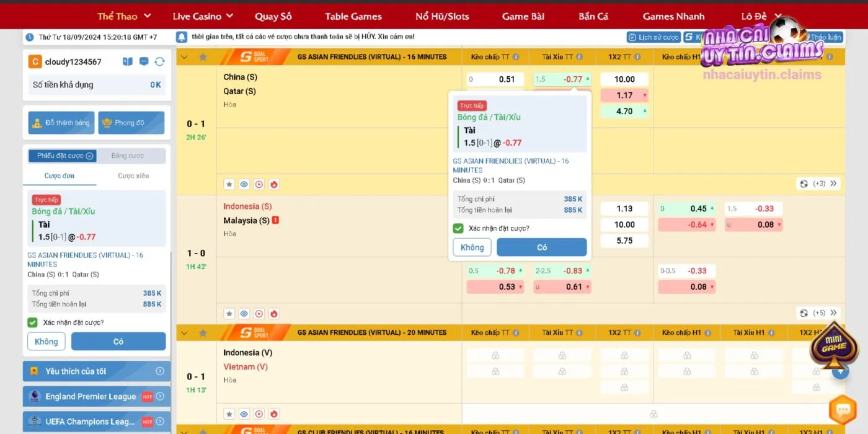
Task: Uncheck Xác nhận đặt cược in the popup
Action: [458, 228]
